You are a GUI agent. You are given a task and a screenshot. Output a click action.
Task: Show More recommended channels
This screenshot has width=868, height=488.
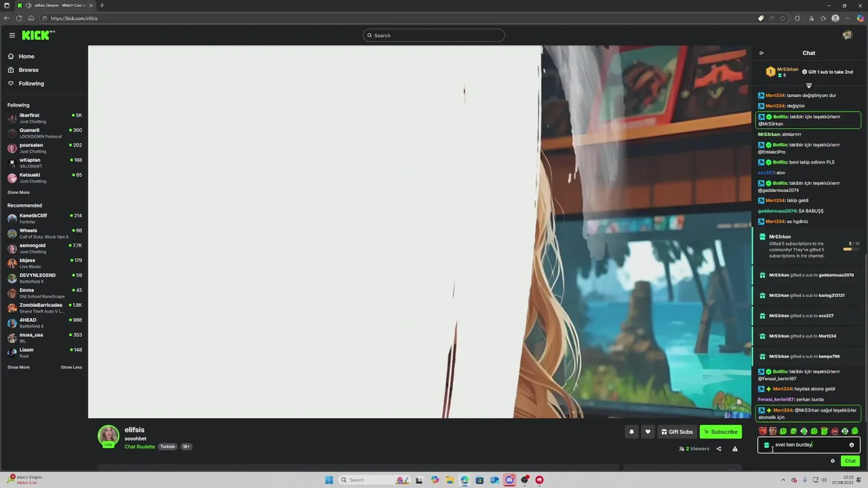tap(18, 367)
